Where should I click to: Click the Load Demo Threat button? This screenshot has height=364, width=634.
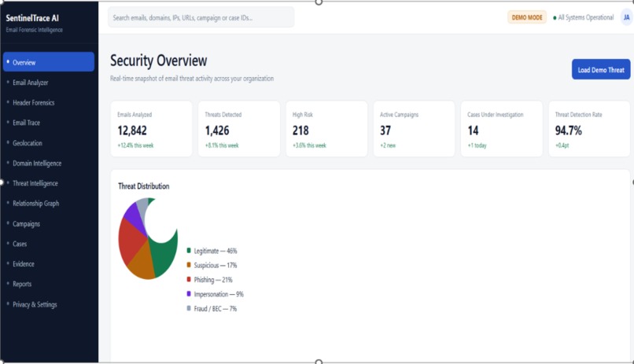coord(601,69)
